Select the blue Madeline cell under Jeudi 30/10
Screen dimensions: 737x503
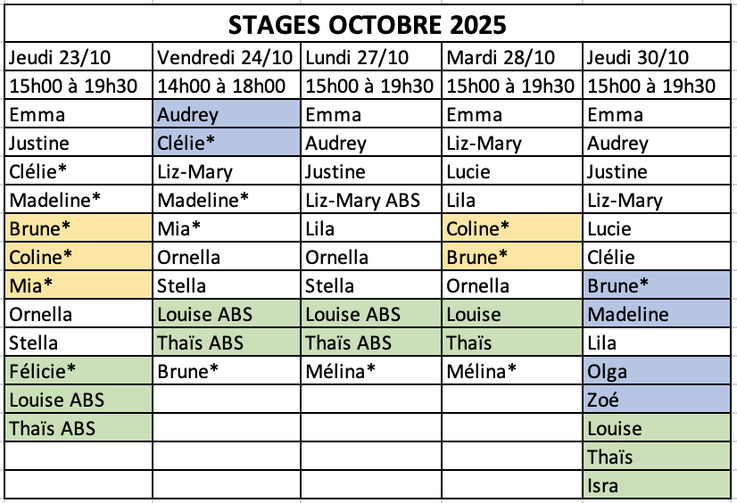click(x=657, y=315)
